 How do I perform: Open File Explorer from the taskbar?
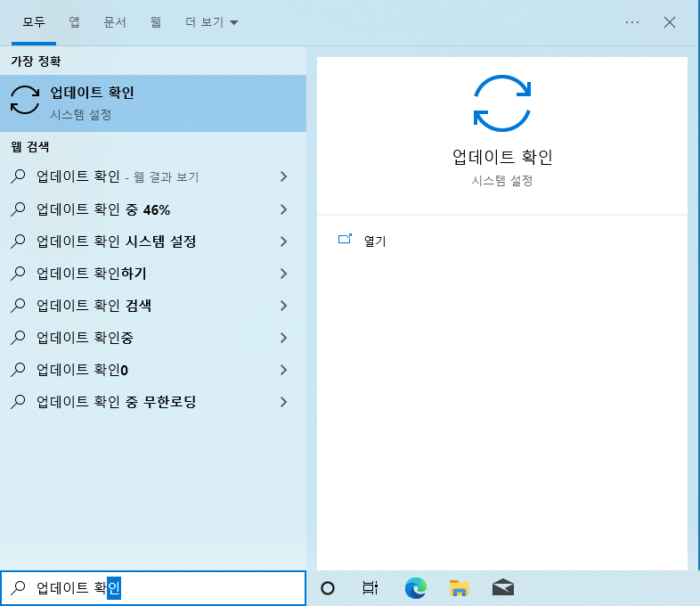(459, 588)
